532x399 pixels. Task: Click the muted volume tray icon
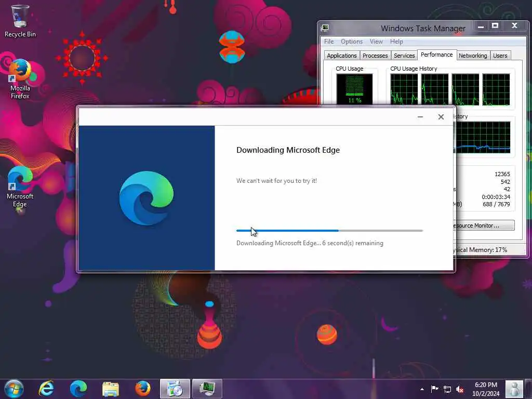click(x=460, y=389)
